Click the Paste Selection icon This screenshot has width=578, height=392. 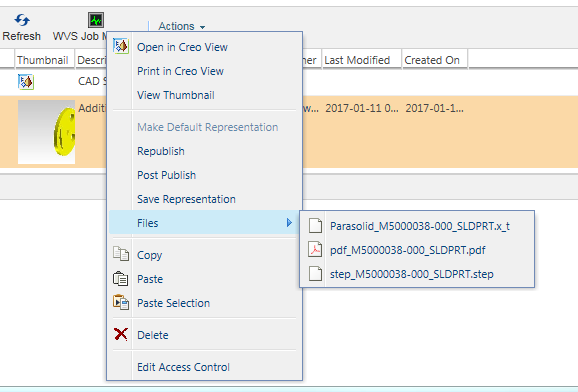(x=121, y=302)
